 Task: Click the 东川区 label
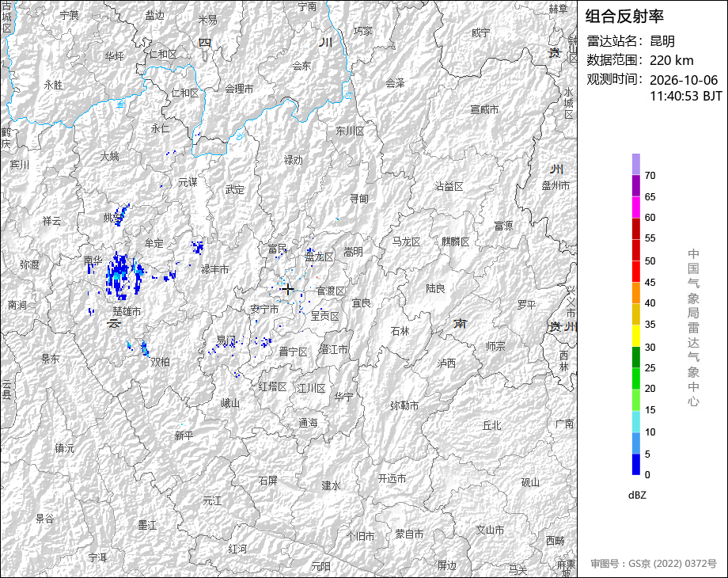click(x=350, y=131)
